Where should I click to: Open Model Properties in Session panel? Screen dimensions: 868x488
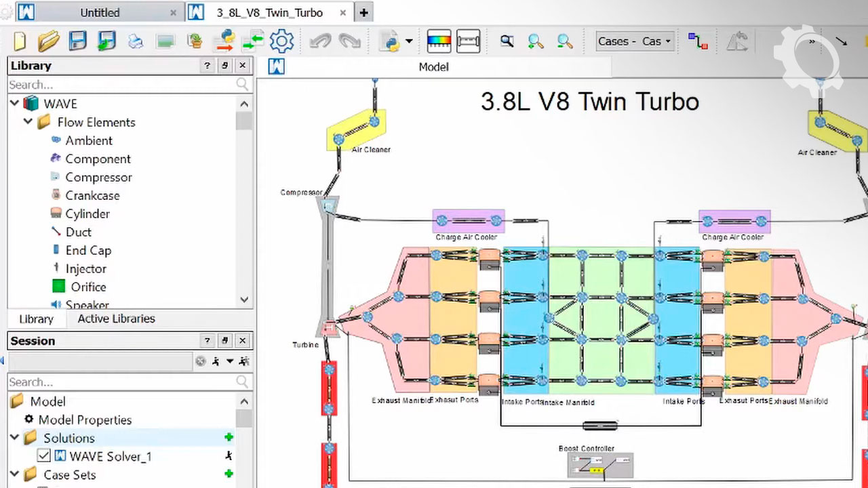pos(85,420)
